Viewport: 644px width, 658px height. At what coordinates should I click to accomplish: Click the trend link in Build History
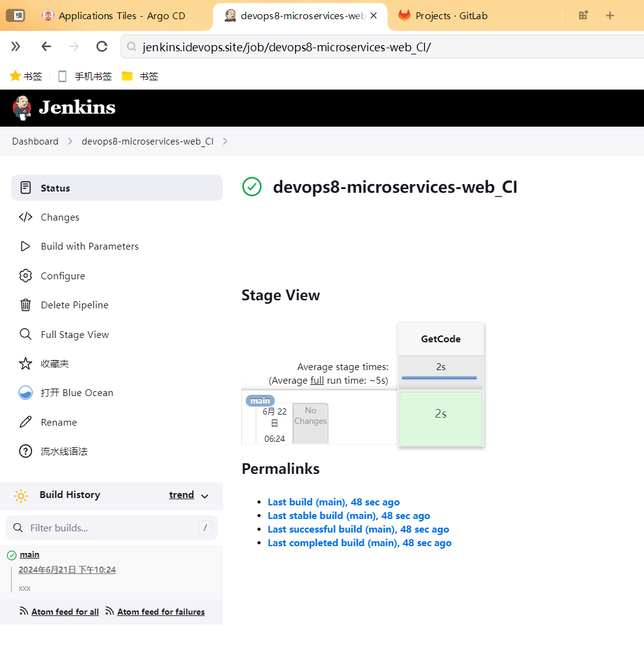pyautogui.click(x=182, y=495)
